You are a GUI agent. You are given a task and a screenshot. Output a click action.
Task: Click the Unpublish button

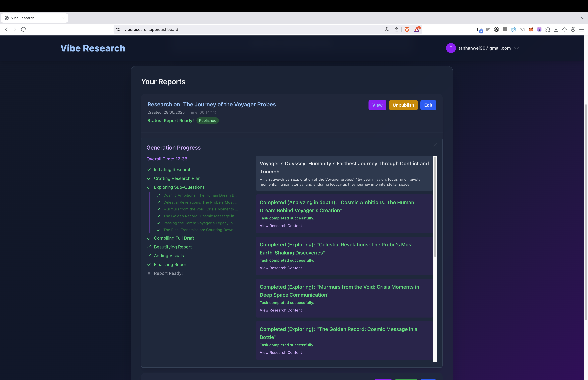[x=403, y=105]
